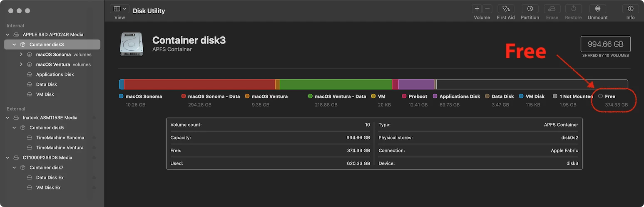Eject the VM Disk Ex volume
The image size is (644, 207).
pyautogui.click(x=94, y=187)
